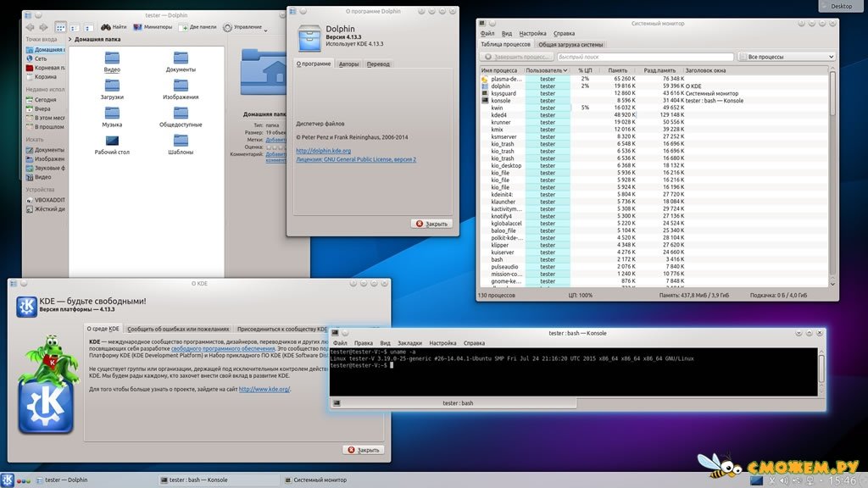868x488 pixels.
Task: Open the Рабочий стол folder icon
Action: (112, 141)
